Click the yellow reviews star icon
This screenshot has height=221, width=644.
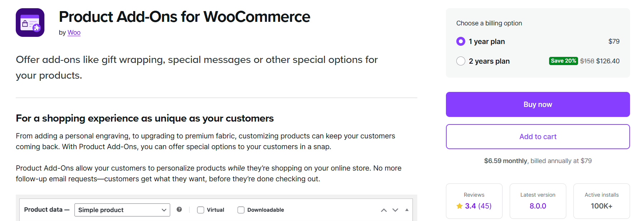click(460, 206)
